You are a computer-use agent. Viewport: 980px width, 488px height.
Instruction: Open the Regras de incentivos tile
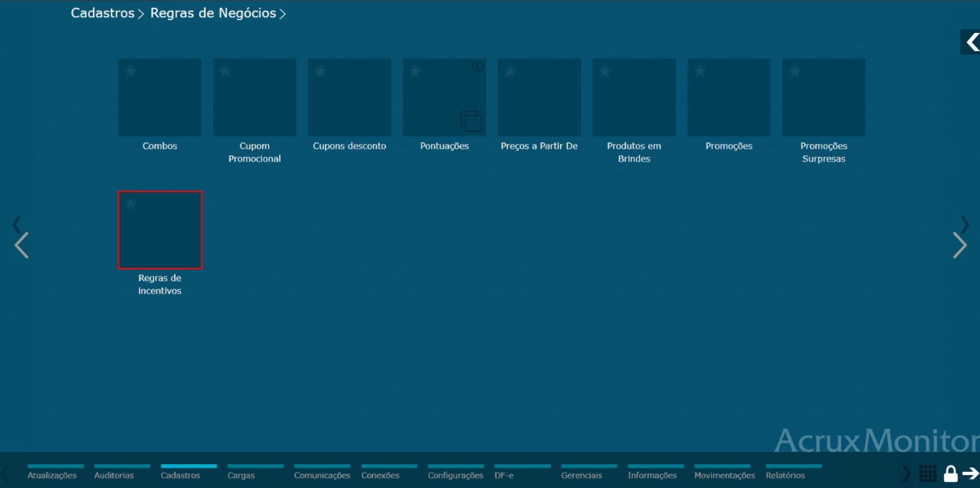(x=160, y=230)
